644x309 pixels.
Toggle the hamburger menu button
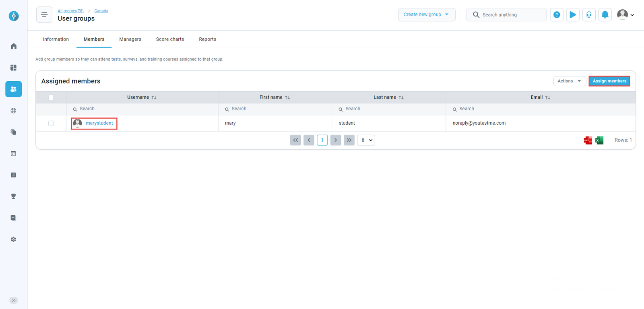click(x=44, y=15)
